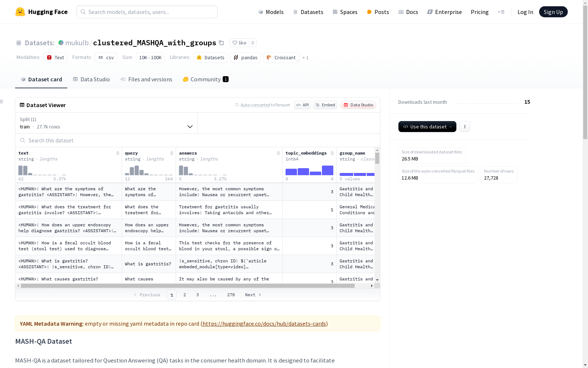Screen dimensions: 588x368
Task: Click the Sign Up button
Action: 553,12
